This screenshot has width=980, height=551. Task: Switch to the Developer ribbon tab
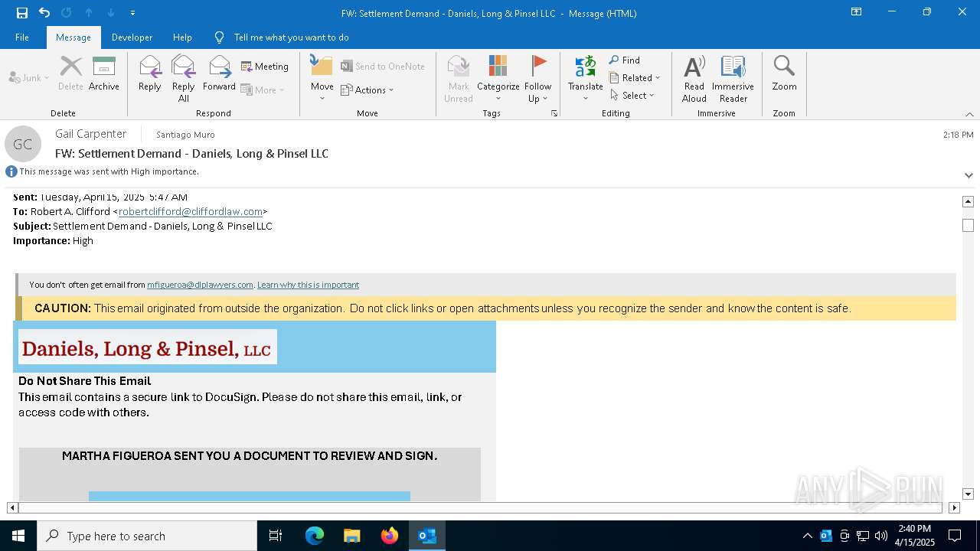tap(132, 37)
